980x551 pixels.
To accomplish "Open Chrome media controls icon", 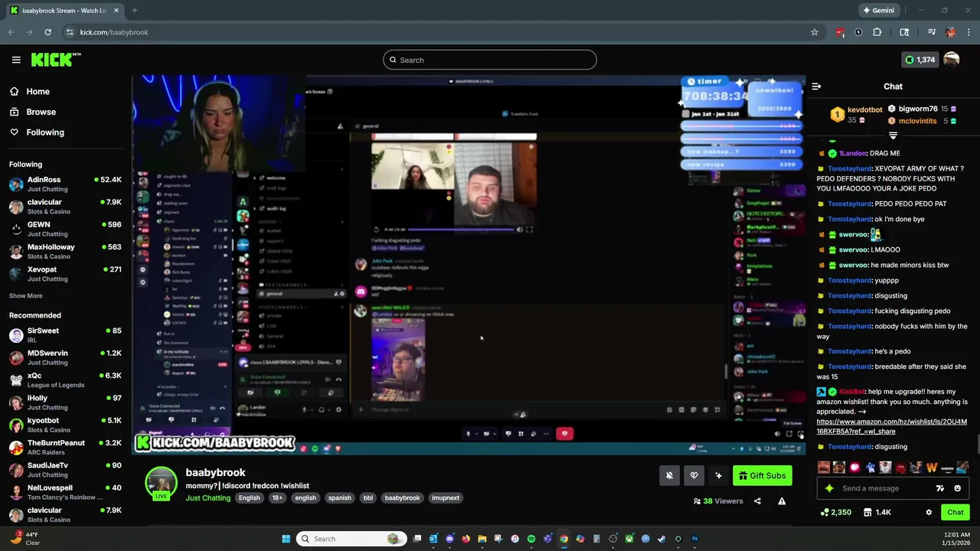I will tap(932, 32).
